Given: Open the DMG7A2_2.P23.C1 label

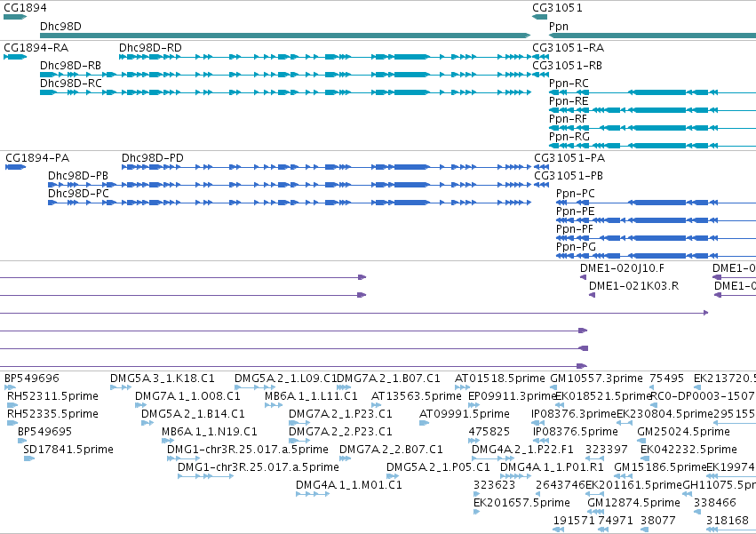Looking at the screenshot, I should coord(340,432).
